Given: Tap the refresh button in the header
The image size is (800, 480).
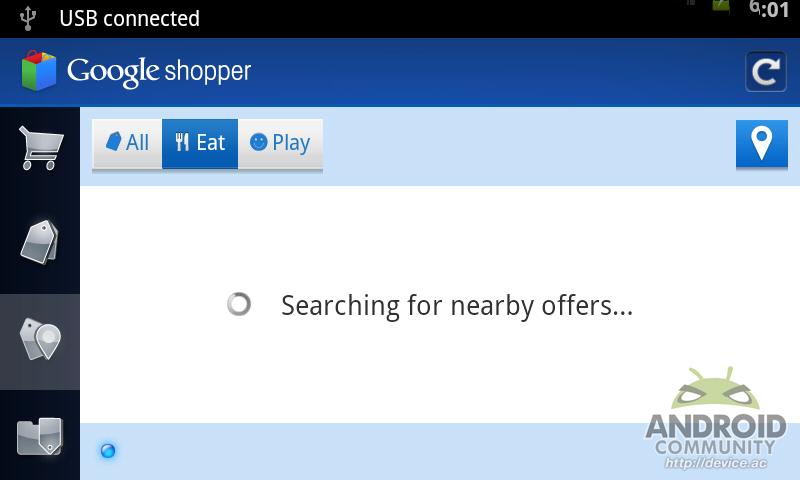Looking at the screenshot, I should tap(765, 72).
